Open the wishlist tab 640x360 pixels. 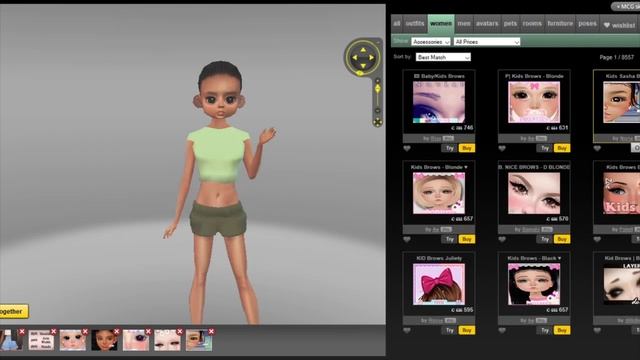pyautogui.click(x=620, y=25)
